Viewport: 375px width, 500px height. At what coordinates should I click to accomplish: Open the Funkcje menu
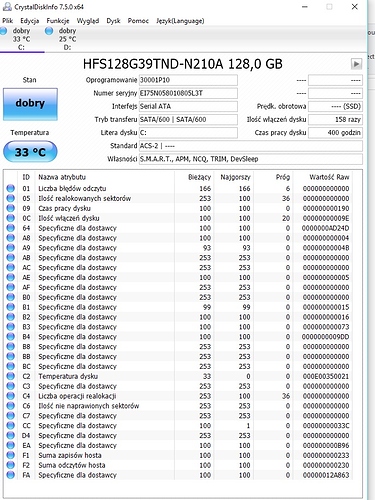(58, 21)
